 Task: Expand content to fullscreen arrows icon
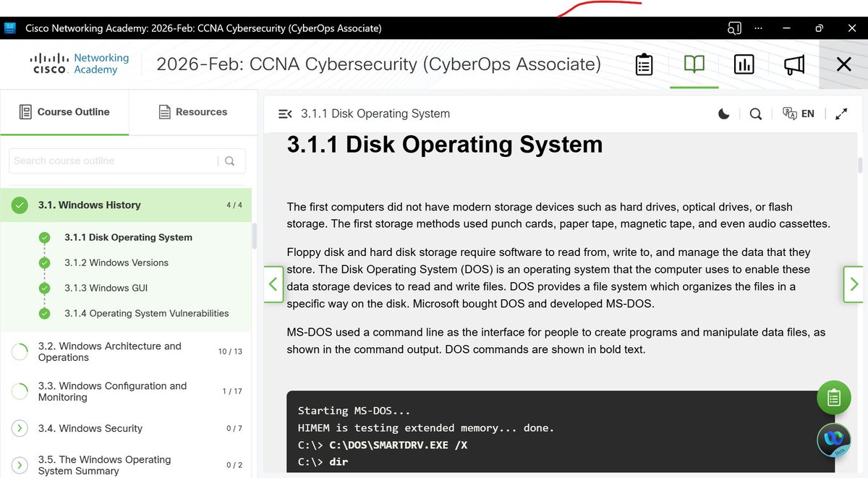pyautogui.click(x=841, y=114)
